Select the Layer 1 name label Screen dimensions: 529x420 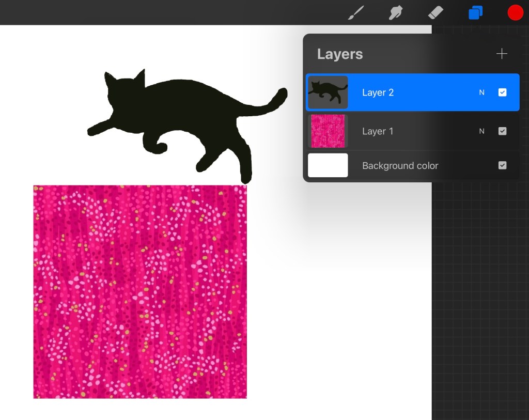[x=378, y=131]
